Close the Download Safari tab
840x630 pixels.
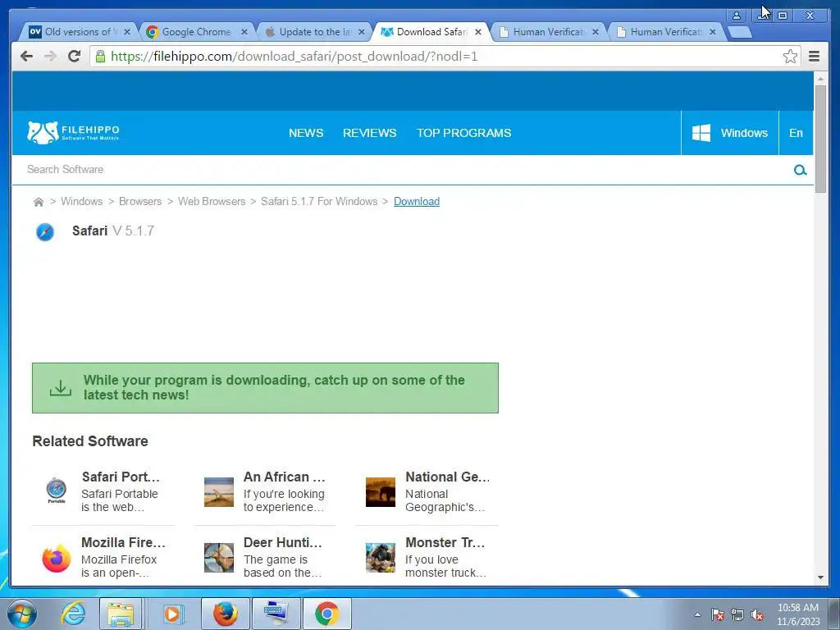click(x=478, y=32)
